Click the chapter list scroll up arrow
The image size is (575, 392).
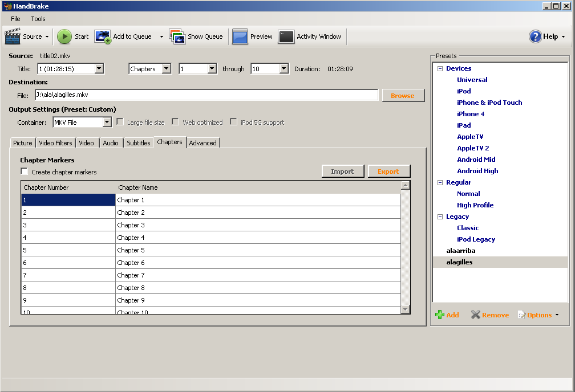[x=405, y=185]
